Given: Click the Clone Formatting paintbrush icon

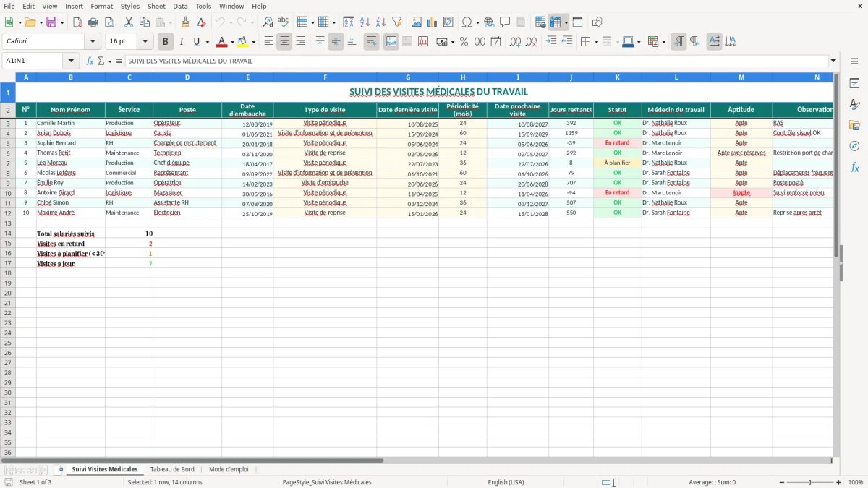Looking at the screenshot, I should 185,22.
